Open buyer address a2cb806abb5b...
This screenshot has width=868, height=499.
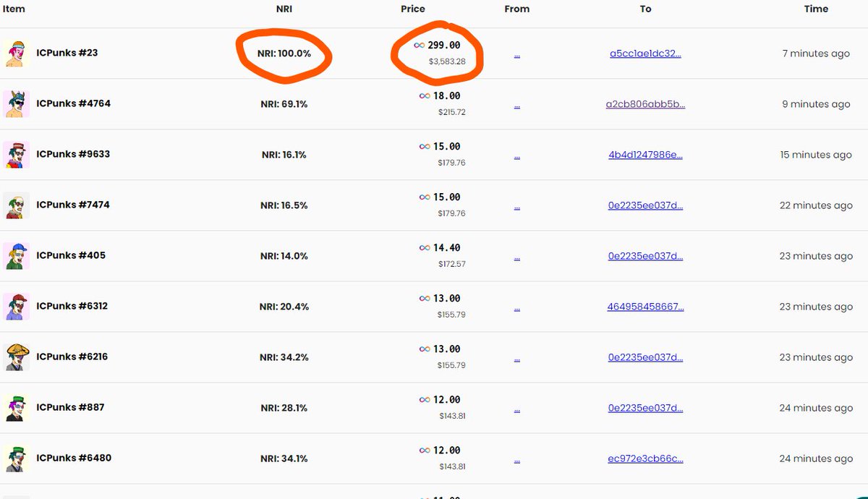(x=645, y=104)
